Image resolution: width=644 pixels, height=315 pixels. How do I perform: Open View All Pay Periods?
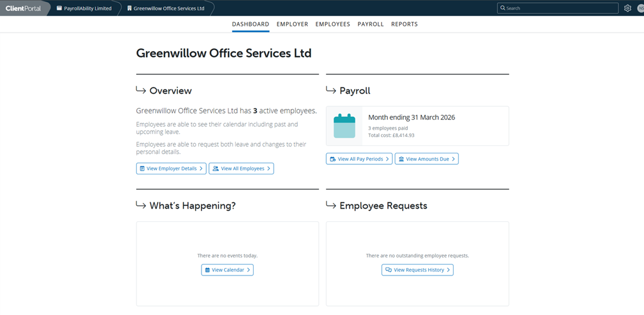point(359,159)
